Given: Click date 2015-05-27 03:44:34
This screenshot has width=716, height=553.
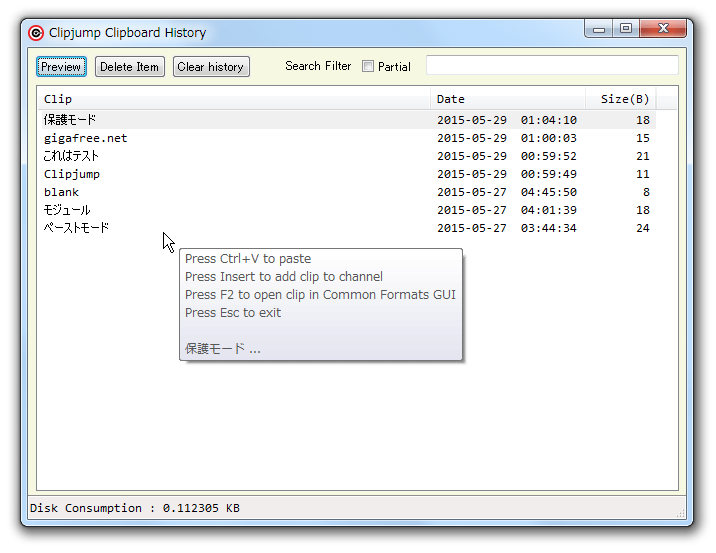Looking at the screenshot, I should [x=507, y=228].
